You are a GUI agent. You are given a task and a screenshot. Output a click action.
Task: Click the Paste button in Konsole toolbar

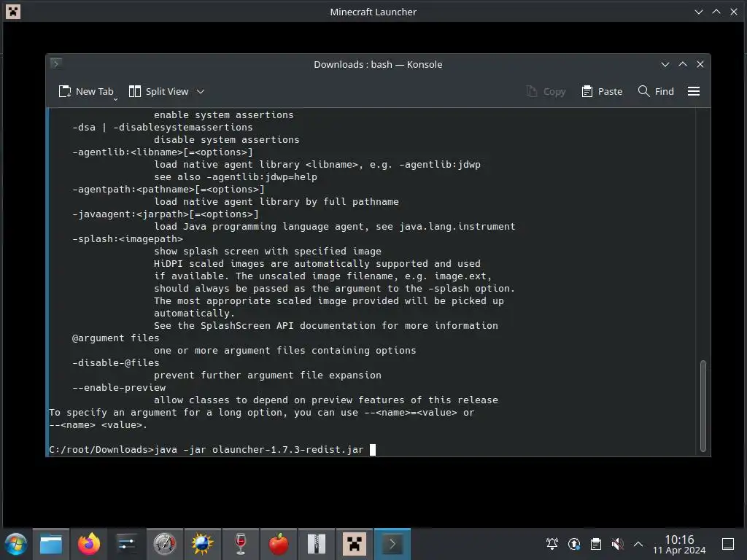(x=602, y=91)
